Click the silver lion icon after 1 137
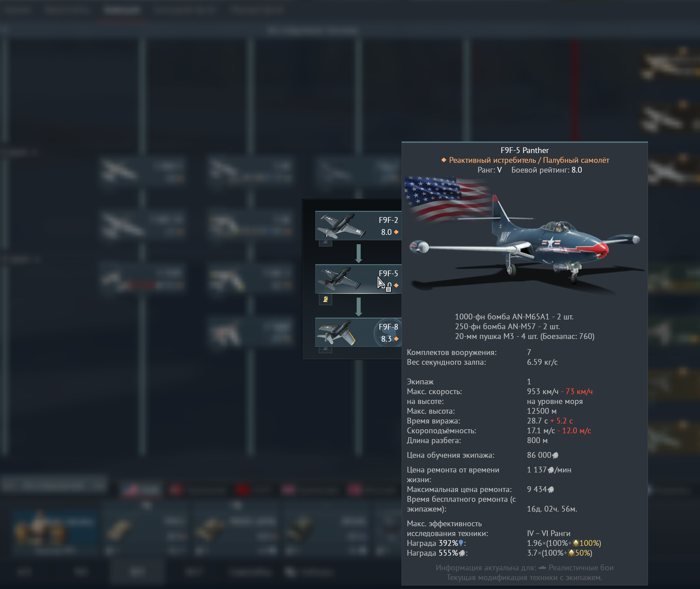The height and width of the screenshot is (589, 700). click(x=551, y=470)
